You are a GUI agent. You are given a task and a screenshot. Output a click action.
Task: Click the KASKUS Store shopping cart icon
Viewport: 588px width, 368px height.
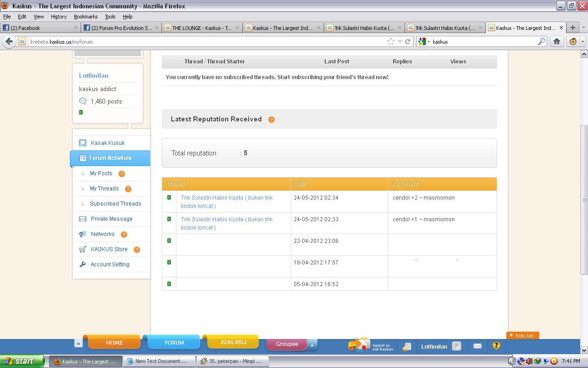point(83,249)
